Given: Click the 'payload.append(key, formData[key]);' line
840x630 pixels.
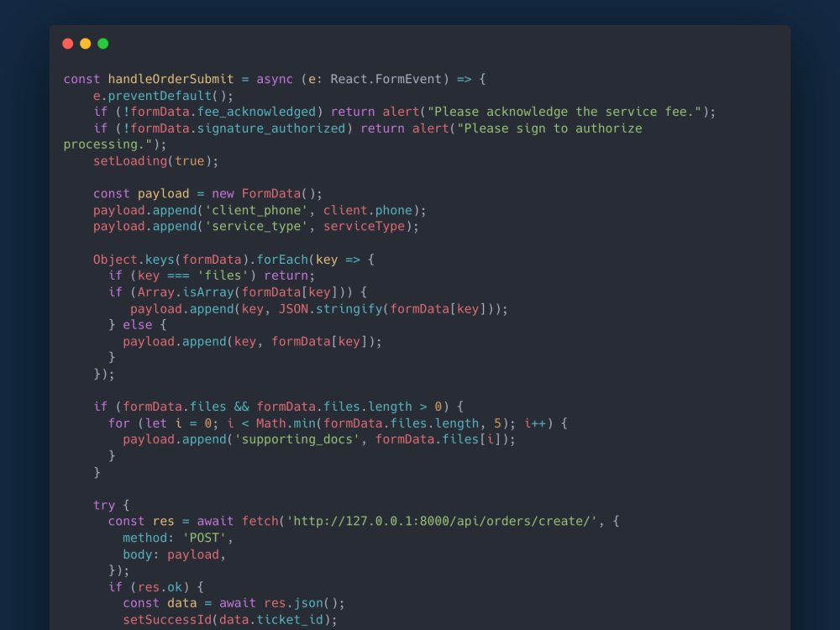Looking at the screenshot, I should pyautogui.click(x=252, y=342).
